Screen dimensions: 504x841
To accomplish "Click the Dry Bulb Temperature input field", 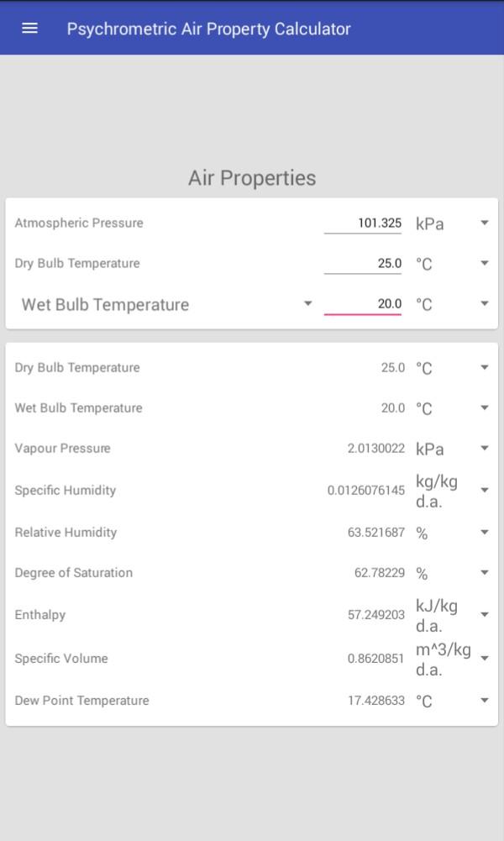I will pyautogui.click(x=363, y=264).
